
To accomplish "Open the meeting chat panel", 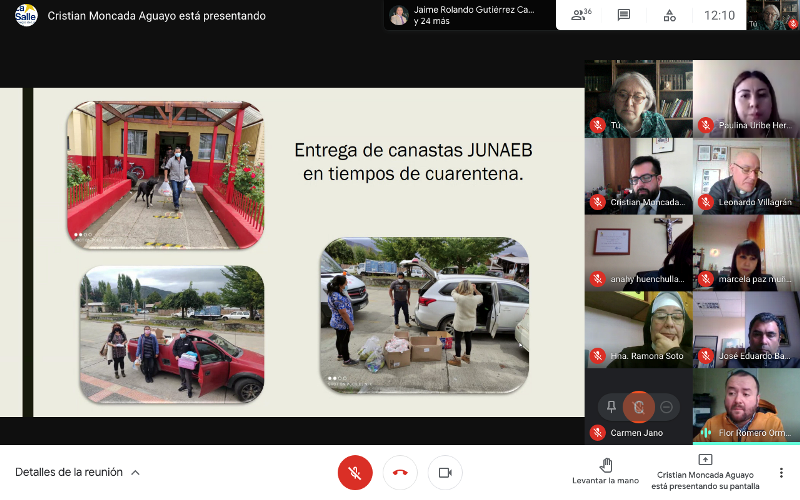I will [x=624, y=15].
